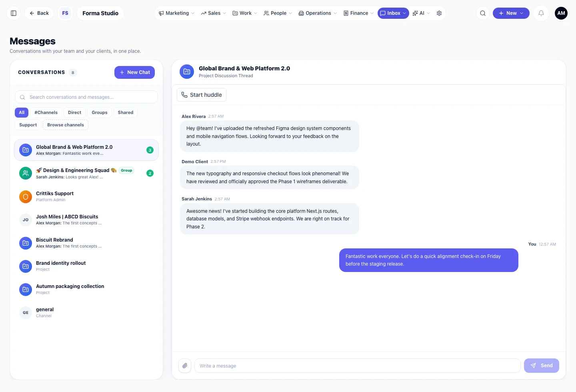The width and height of the screenshot is (576, 392).
Task: Click Browse channels
Action: (x=66, y=125)
